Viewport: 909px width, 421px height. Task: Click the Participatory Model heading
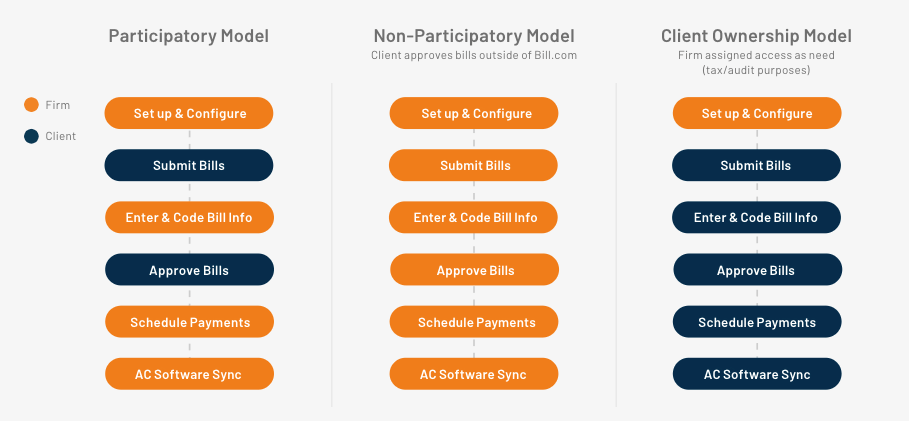tap(189, 36)
